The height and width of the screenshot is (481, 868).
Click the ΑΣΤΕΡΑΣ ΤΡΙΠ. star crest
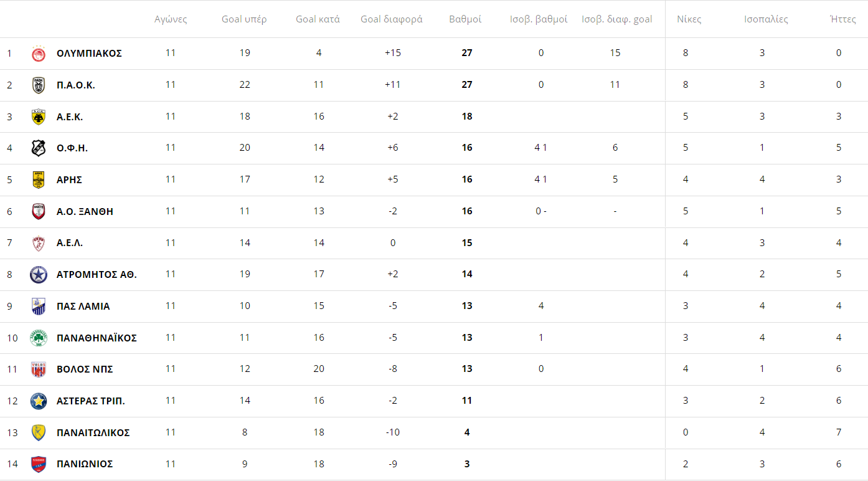(39, 401)
